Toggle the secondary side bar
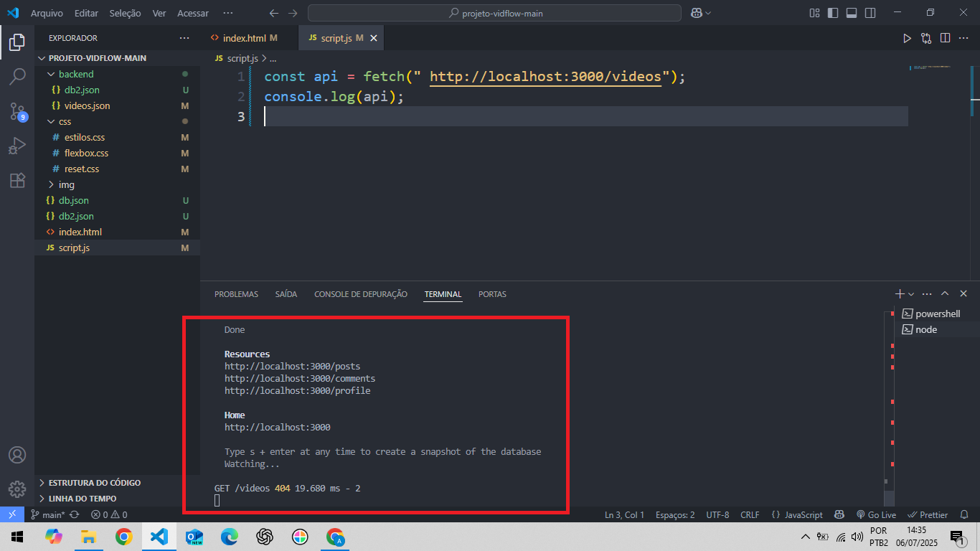This screenshot has height=551, width=980. (870, 13)
